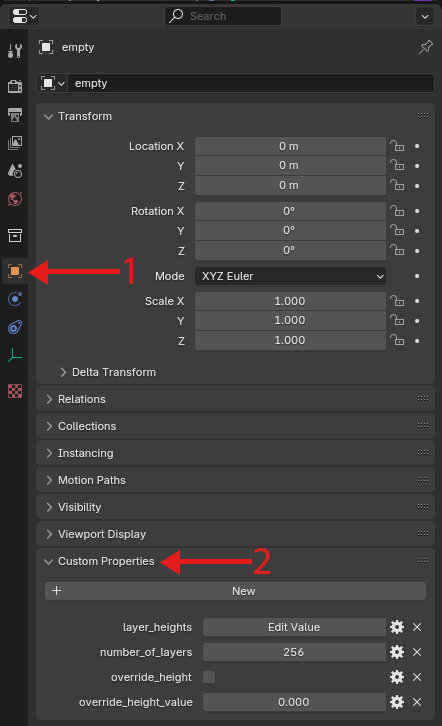Open the Texture properties tab
Viewport: 442px width, 726px height.
coord(15,391)
